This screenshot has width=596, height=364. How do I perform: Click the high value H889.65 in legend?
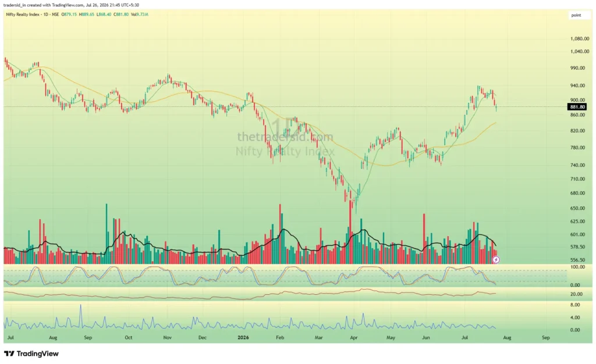(x=87, y=15)
